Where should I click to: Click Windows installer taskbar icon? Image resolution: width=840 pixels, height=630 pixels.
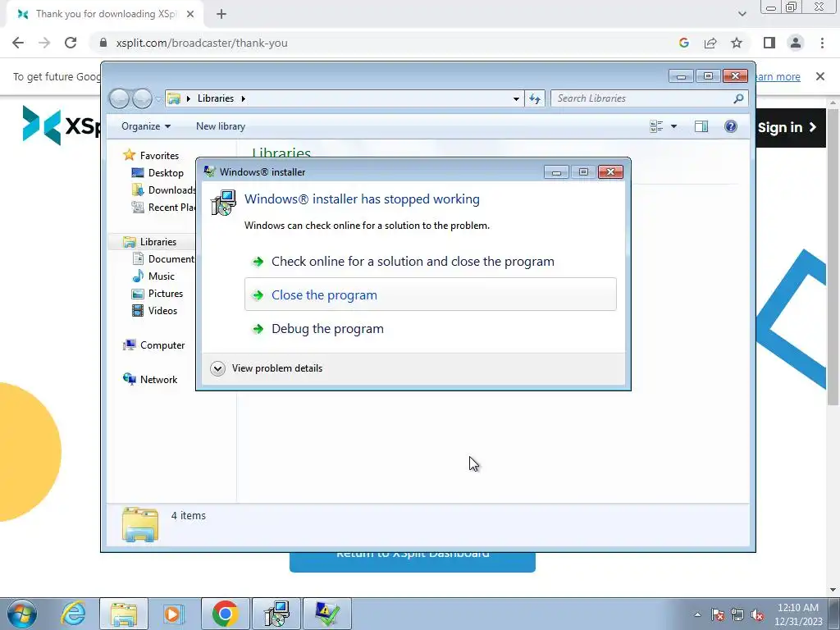tap(276, 614)
